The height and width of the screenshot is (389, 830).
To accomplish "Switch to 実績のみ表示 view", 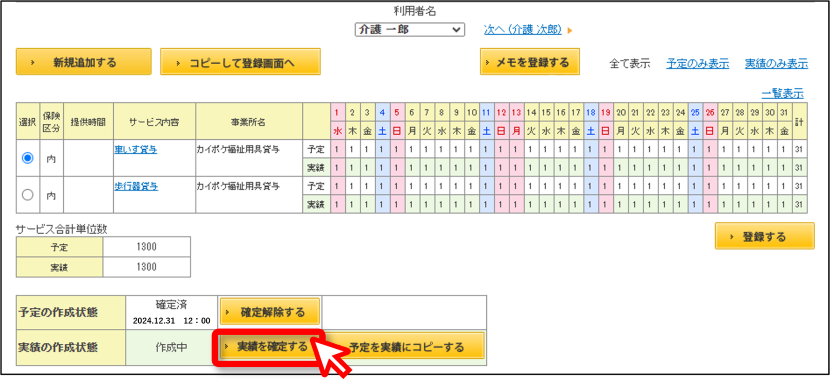I will click(776, 64).
